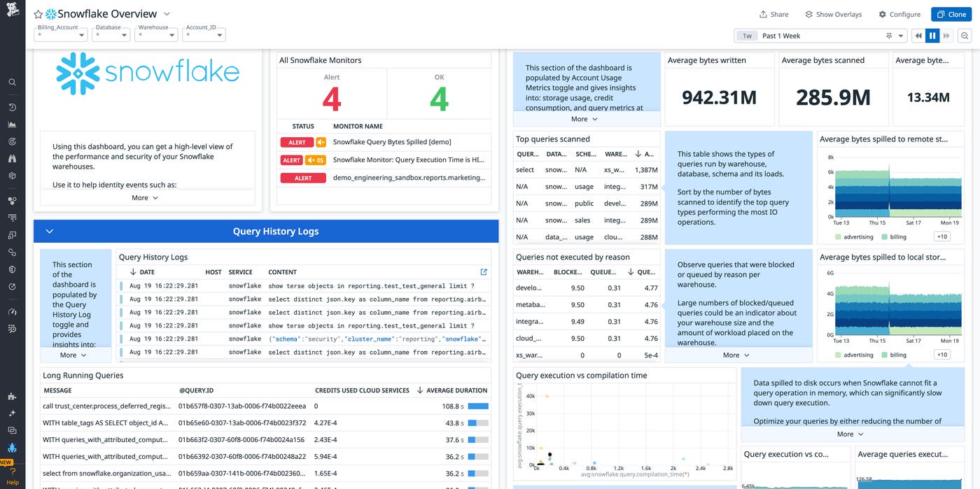Open Query History Logs via its export icon
Viewport: 980px width, 489px height.
tap(483, 271)
